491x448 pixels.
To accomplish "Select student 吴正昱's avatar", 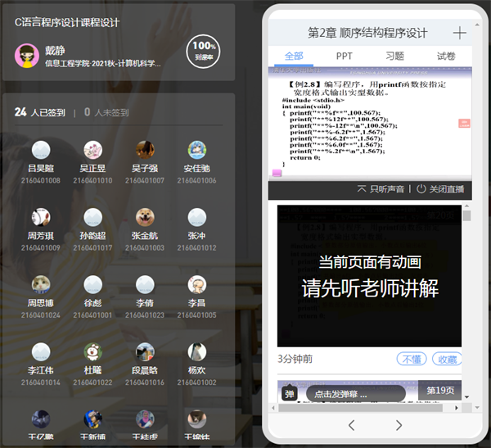I will 93,150.
